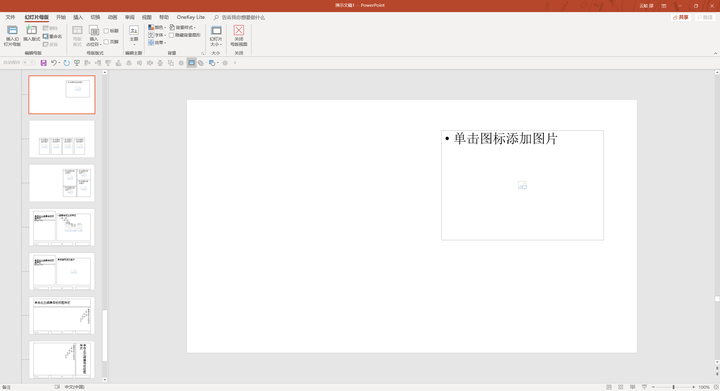Click the highlighted slide-view icon in quick toolbar

(x=191, y=63)
